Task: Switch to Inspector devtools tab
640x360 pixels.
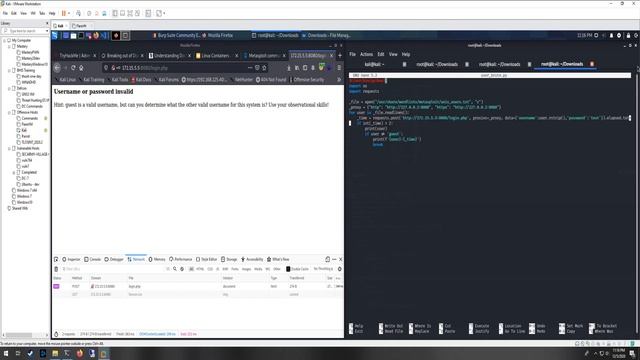Action: 71,259
